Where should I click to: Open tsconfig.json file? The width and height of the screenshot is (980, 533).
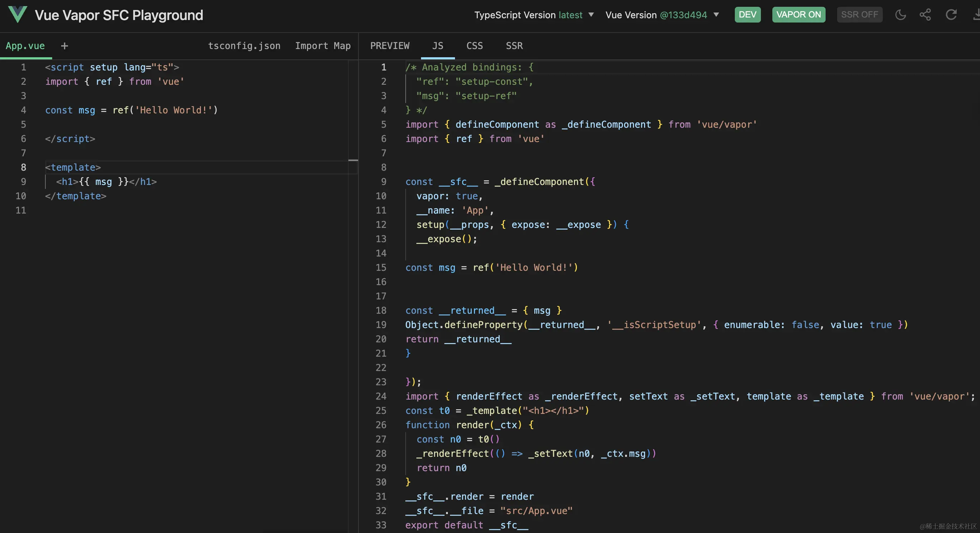244,46
